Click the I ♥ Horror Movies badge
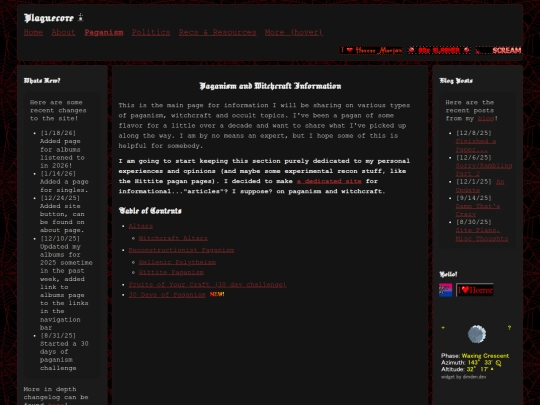The image size is (540, 405). coord(371,50)
